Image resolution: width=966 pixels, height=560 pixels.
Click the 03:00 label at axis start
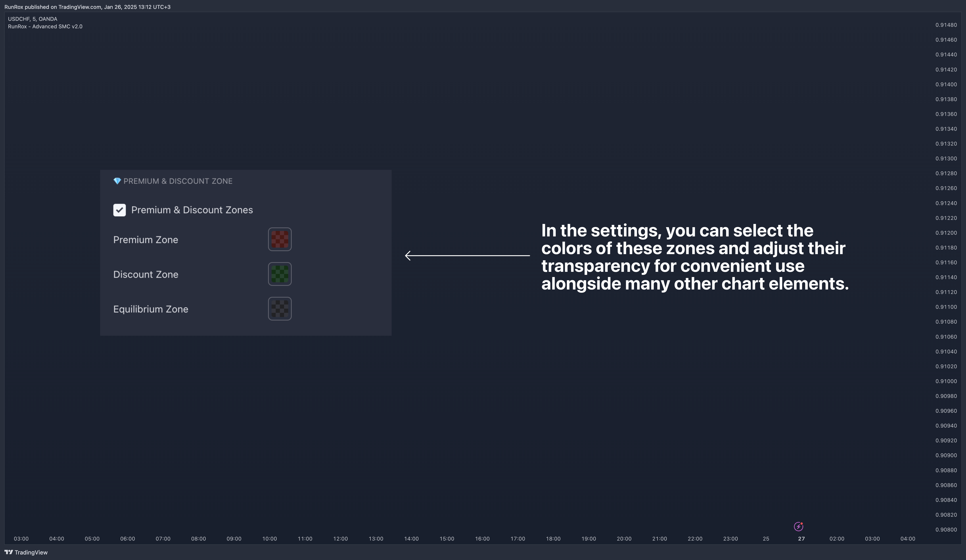click(x=21, y=539)
